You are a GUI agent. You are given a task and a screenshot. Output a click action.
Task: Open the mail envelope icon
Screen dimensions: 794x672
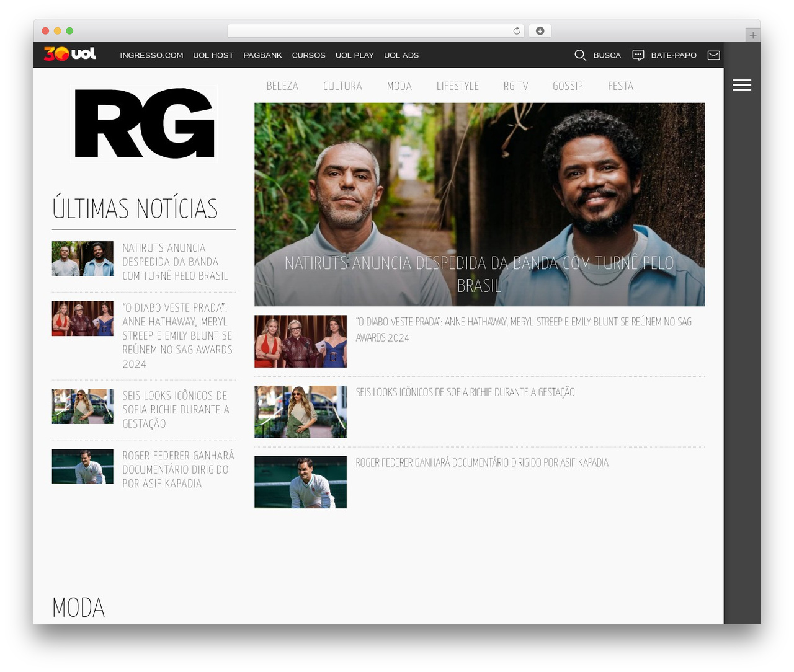(x=714, y=55)
